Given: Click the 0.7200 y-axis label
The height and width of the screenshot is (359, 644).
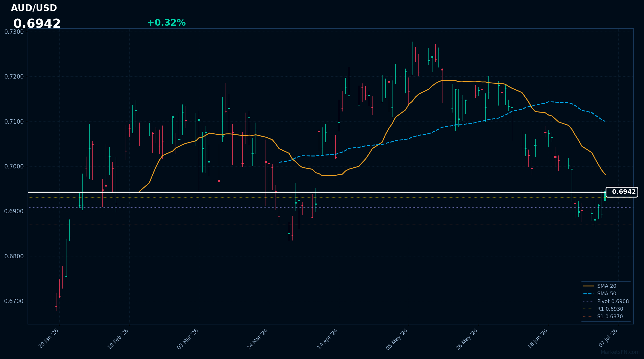Looking at the screenshot, I should [x=14, y=77].
